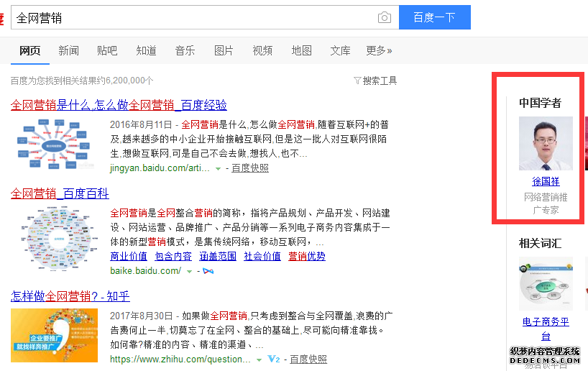588x371 pixels.
Task: Go to the 知道 tab
Action: [x=146, y=50]
